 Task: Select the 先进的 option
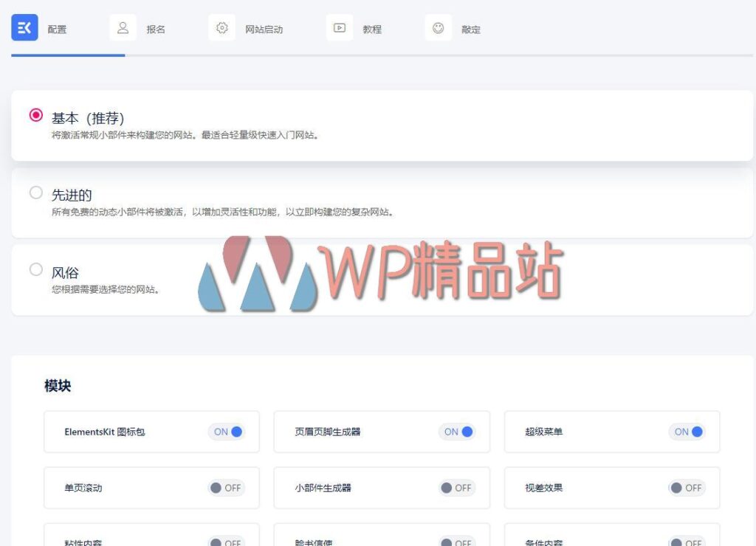(x=36, y=192)
